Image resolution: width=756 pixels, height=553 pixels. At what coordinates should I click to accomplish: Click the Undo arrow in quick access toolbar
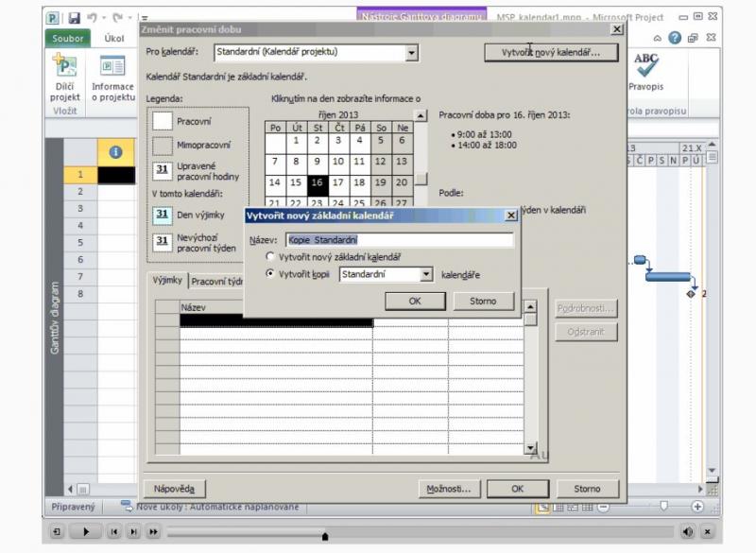[x=93, y=17]
